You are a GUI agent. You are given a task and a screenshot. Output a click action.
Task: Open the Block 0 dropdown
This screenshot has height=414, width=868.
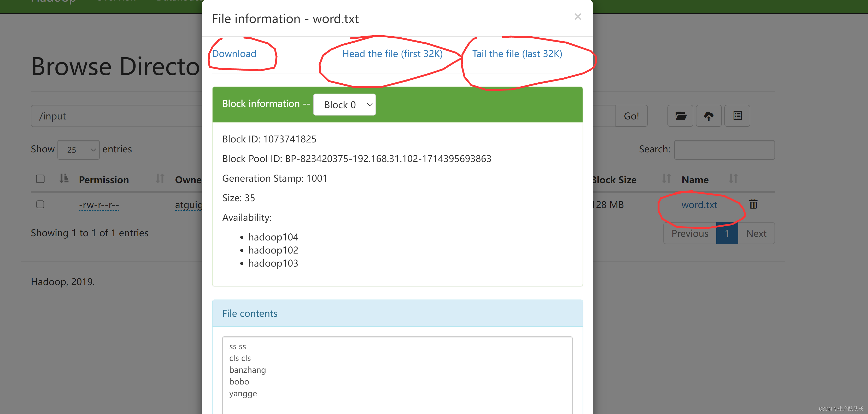point(344,105)
